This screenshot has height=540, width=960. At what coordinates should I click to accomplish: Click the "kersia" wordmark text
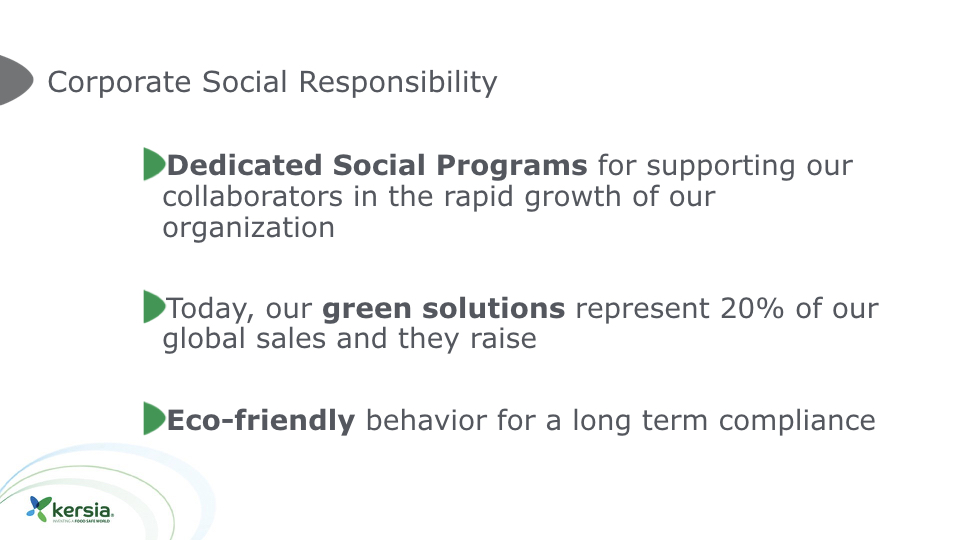click(83, 508)
